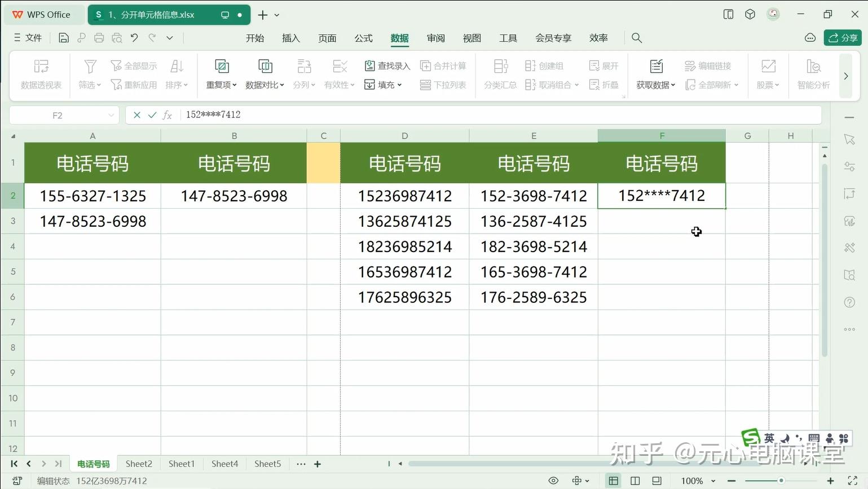The image size is (868, 489).
Task: Click the vertical scrollbar thumb
Action: 825,259
